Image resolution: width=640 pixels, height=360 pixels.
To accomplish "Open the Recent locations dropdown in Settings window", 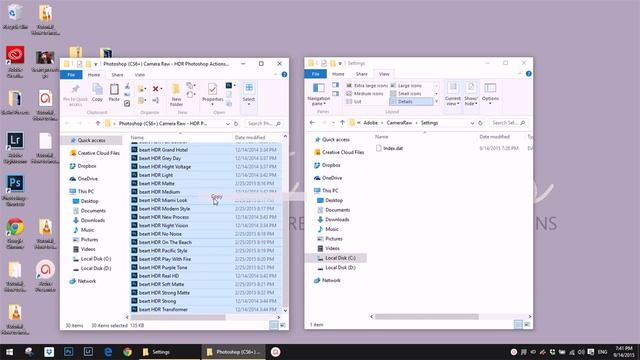I will point(334,123).
